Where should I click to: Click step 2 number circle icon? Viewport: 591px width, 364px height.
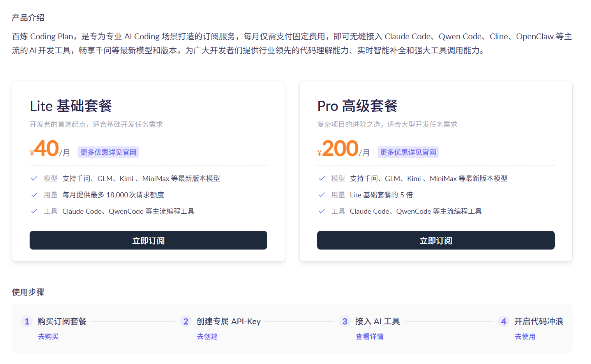pyautogui.click(x=186, y=321)
